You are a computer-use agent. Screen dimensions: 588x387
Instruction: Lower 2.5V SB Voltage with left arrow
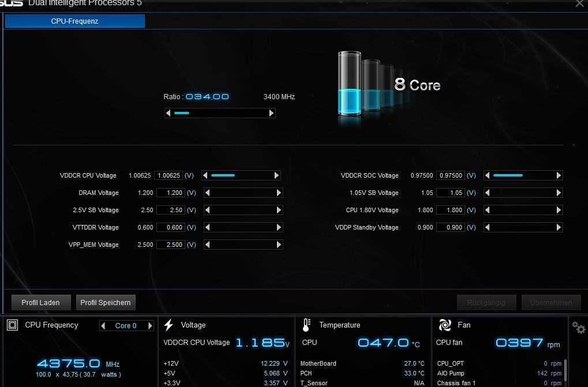tap(207, 210)
